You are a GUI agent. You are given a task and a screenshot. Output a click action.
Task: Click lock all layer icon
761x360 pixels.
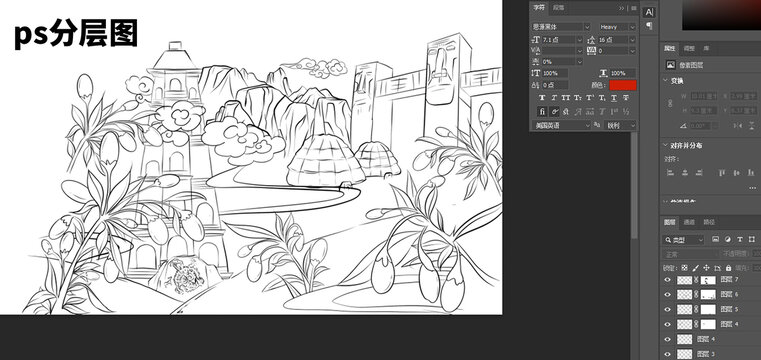(728, 268)
